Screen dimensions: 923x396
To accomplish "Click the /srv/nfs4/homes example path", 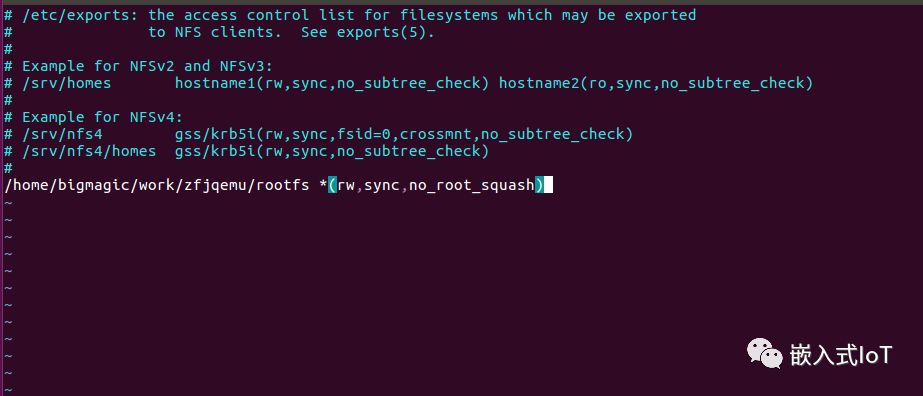I will (89, 151).
